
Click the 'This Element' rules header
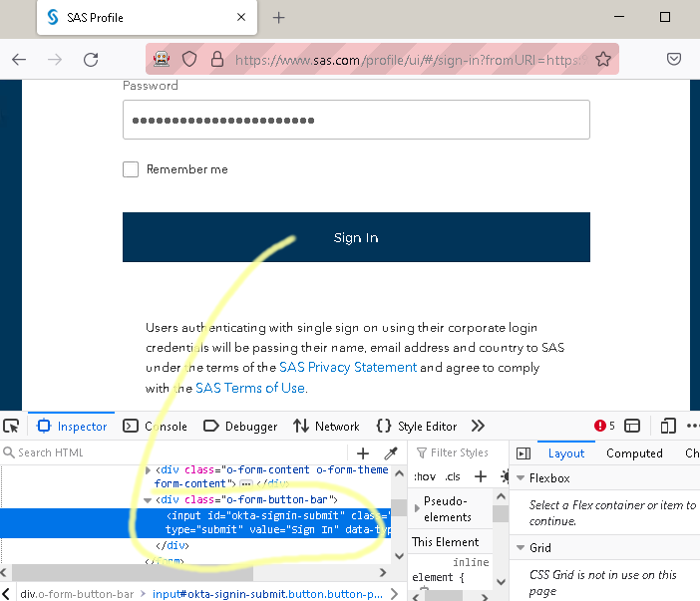coord(445,541)
